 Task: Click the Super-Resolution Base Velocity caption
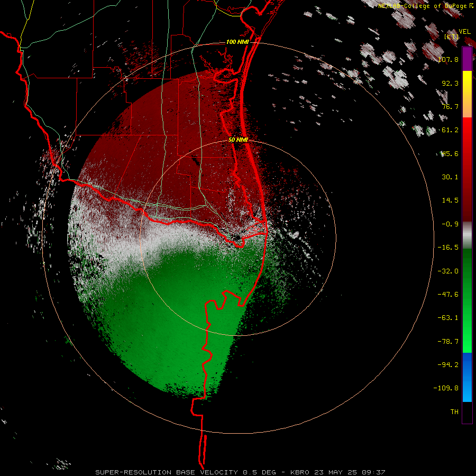point(240,472)
